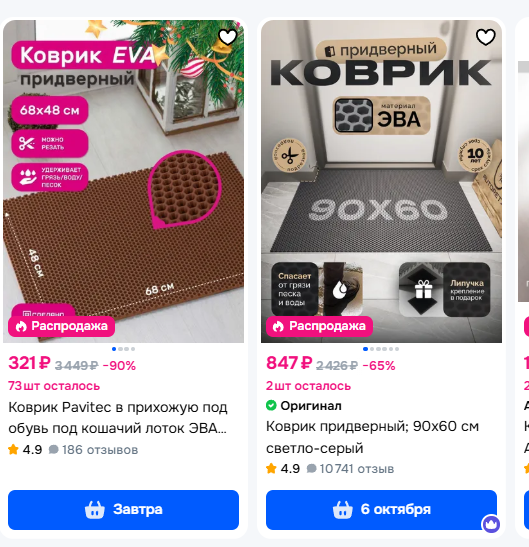Add Pavitec mat to favorites heart
This screenshot has height=547, width=529.
point(228,37)
